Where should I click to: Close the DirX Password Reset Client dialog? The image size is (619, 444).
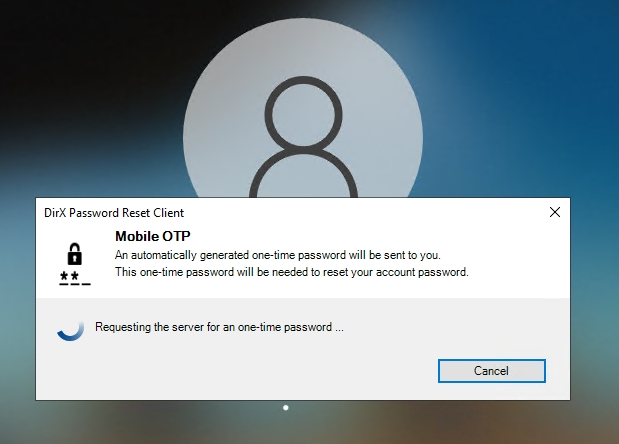pos(555,212)
